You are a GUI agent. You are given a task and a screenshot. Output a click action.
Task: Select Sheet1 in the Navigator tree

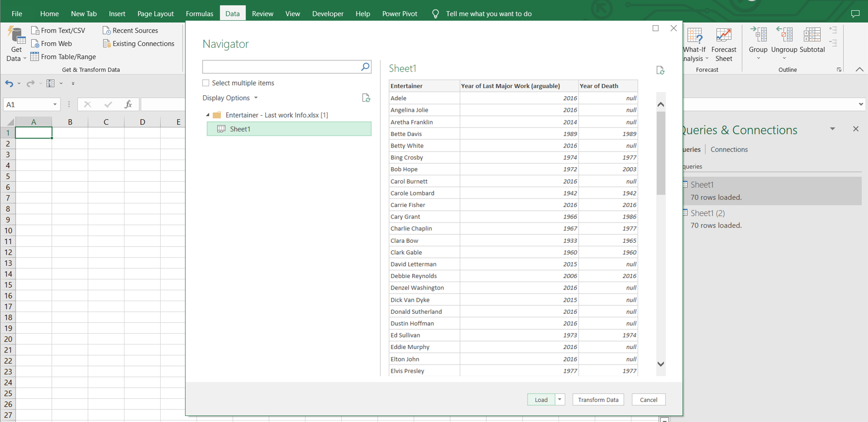point(289,129)
